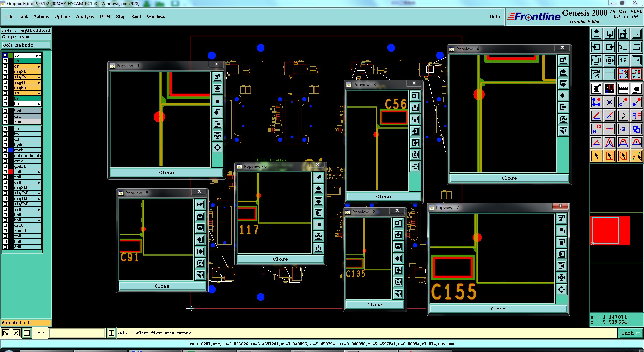This screenshot has height=352, width=644.
Task: Open the DFM menu
Action: pyautogui.click(x=105, y=16)
